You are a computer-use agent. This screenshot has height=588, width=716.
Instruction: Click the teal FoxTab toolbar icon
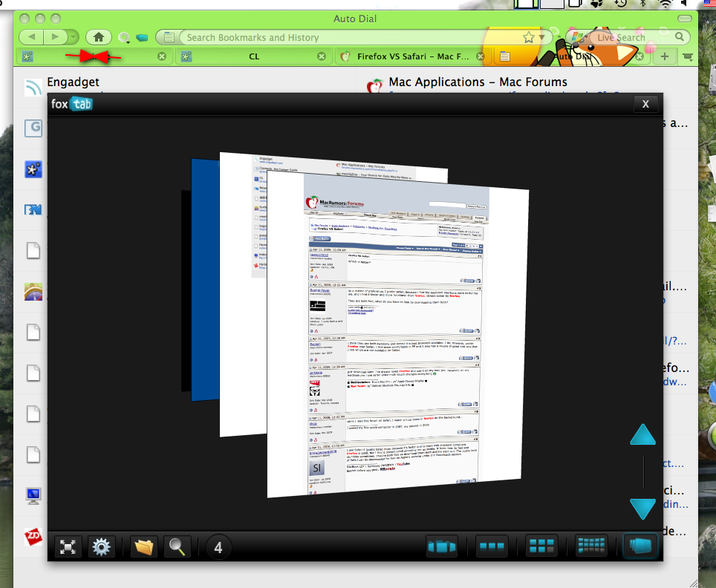142,37
